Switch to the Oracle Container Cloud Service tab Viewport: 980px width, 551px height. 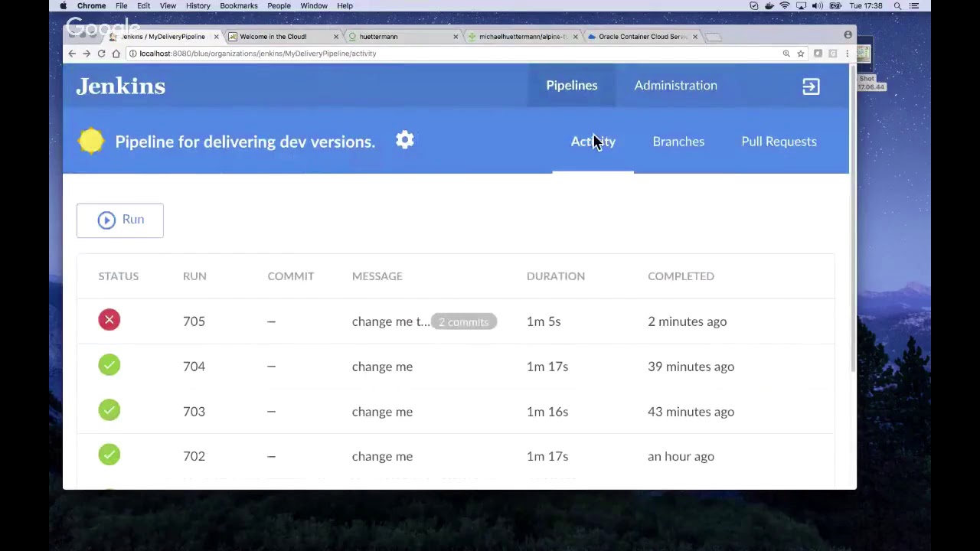[x=642, y=37]
